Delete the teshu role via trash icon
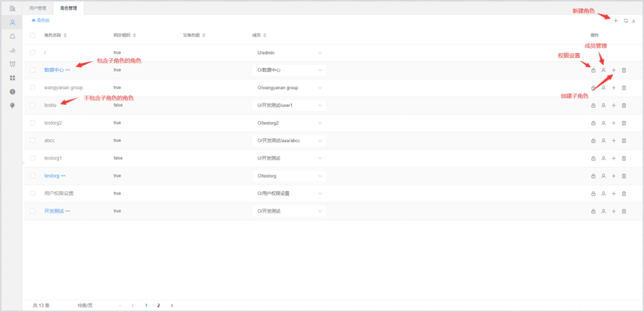The height and width of the screenshot is (312, 644). coord(624,106)
